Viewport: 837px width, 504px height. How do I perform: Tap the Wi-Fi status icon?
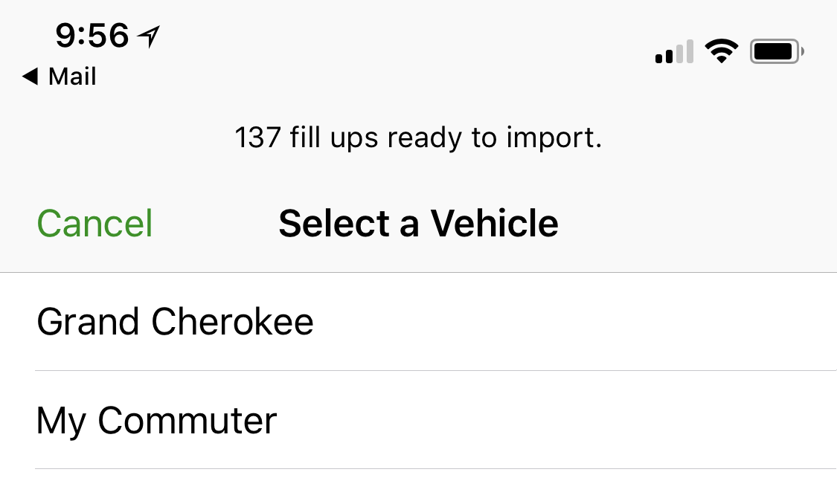721,51
